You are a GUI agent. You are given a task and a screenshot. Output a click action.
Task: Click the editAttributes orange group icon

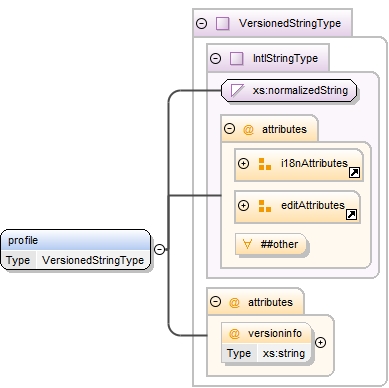265,206
